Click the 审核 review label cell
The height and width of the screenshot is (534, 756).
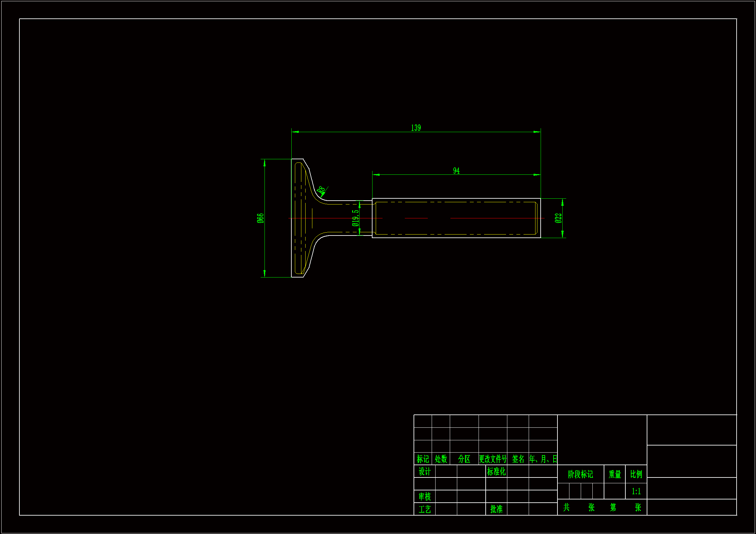click(425, 497)
